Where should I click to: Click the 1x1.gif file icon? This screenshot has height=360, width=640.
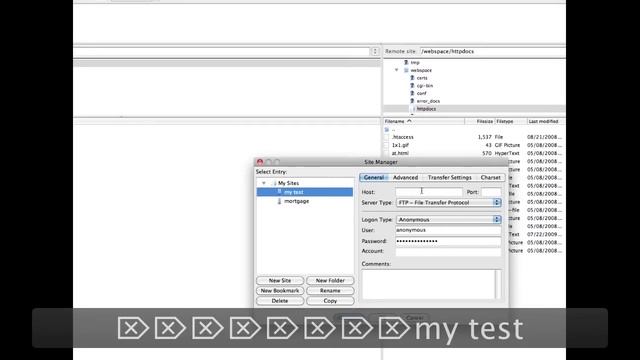(387, 145)
